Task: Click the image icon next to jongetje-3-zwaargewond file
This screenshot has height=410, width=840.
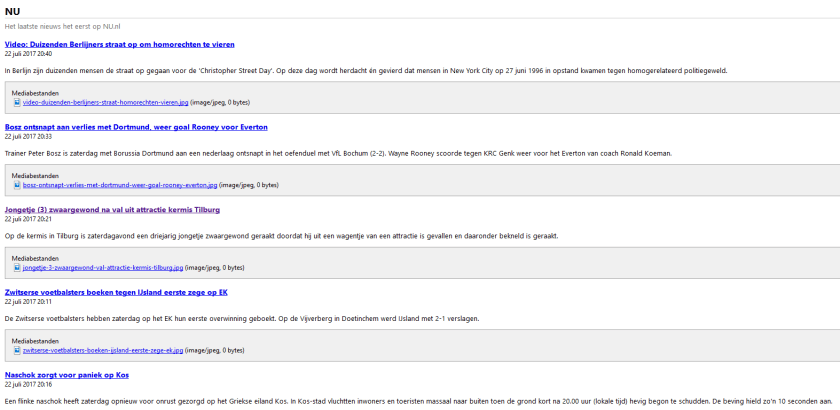Action: (x=16, y=267)
